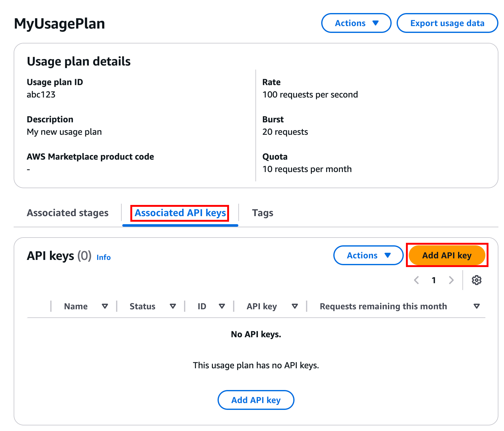
Task: Open the Status column filter icon
Action: coord(173,306)
